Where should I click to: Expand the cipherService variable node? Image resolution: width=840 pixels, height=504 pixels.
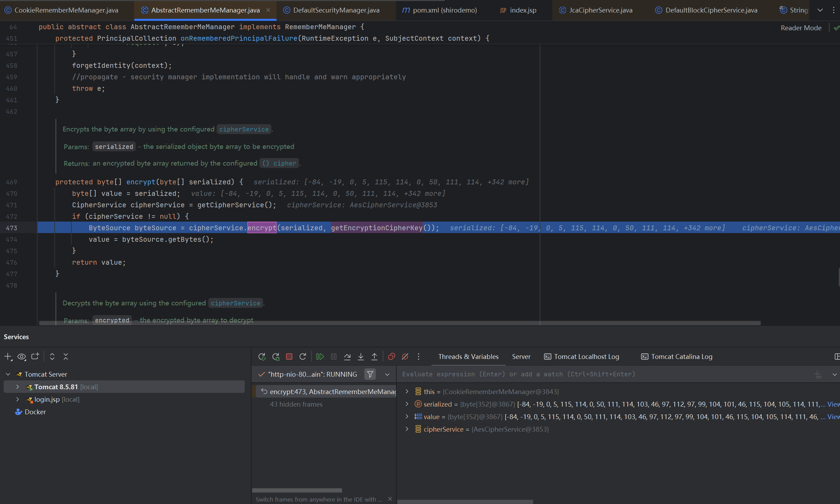pyautogui.click(x=407, y=429)
